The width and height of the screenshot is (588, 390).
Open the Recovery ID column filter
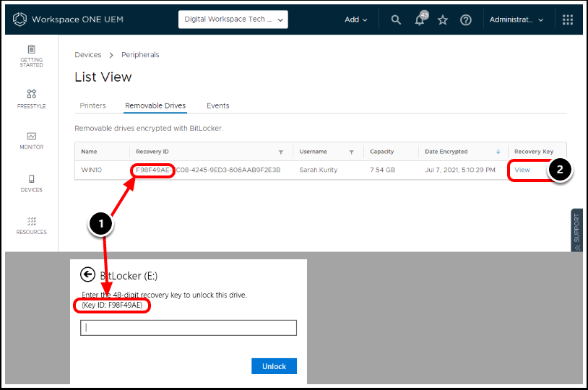(280, 152)
